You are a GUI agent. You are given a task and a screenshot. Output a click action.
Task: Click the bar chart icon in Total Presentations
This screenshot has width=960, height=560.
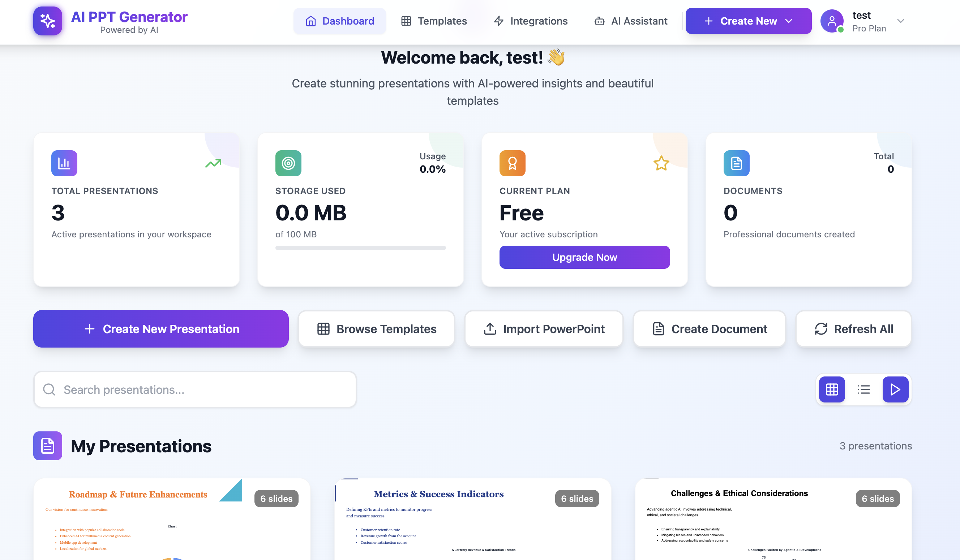(64, 163)
